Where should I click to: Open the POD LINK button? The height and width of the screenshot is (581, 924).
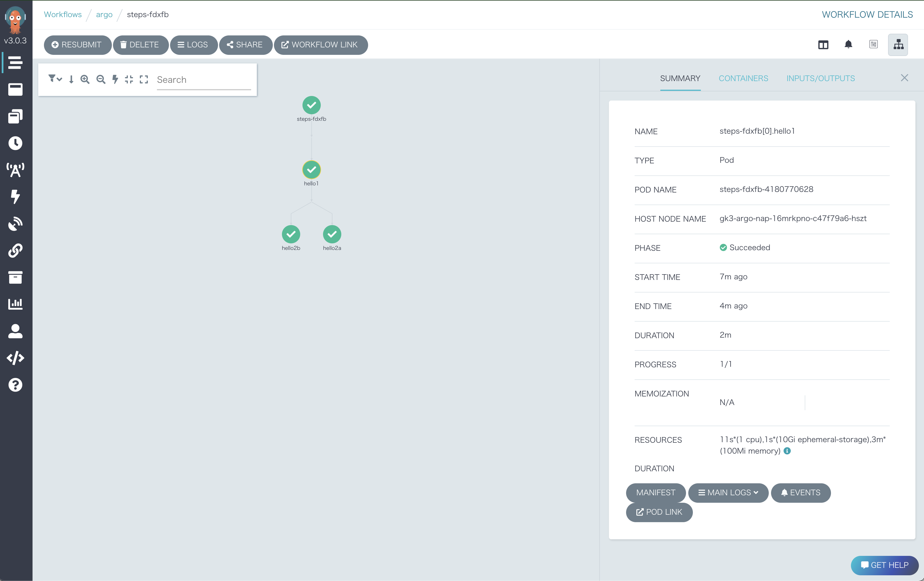(x=658, y=512)
